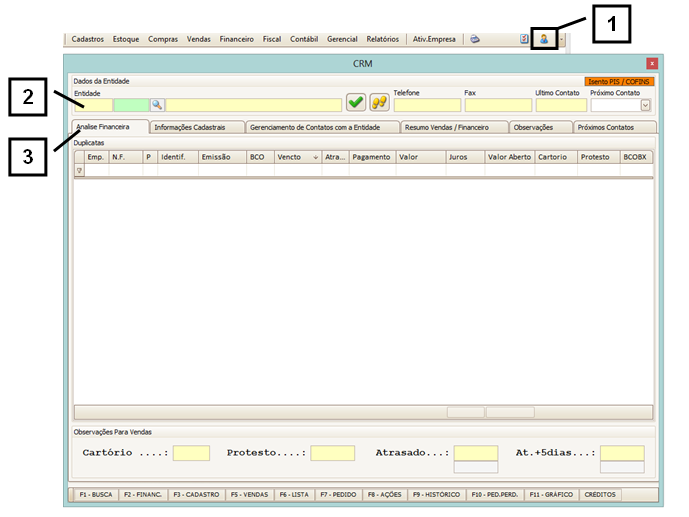Click the green checkmark confirm icon
Viewport: 689px width, 517px height.
coord(356,103)
